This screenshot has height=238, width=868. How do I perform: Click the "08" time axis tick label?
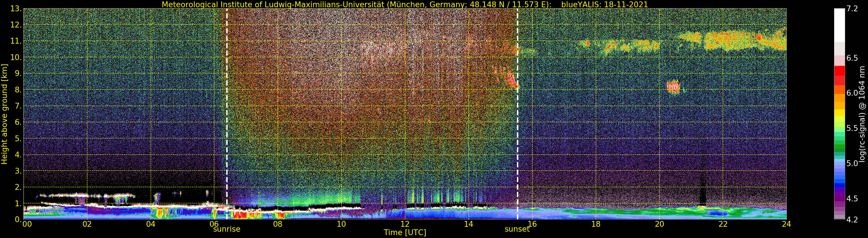click(278, 224)
